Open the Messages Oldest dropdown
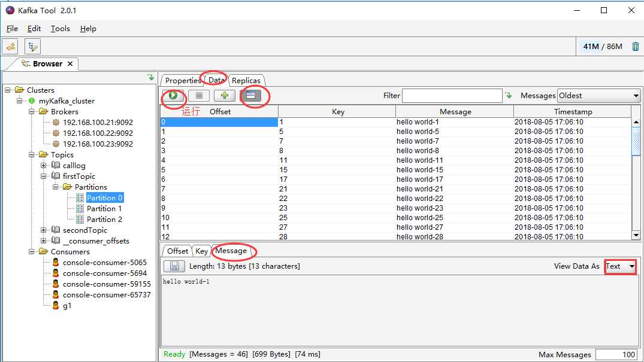 (598, 96)
